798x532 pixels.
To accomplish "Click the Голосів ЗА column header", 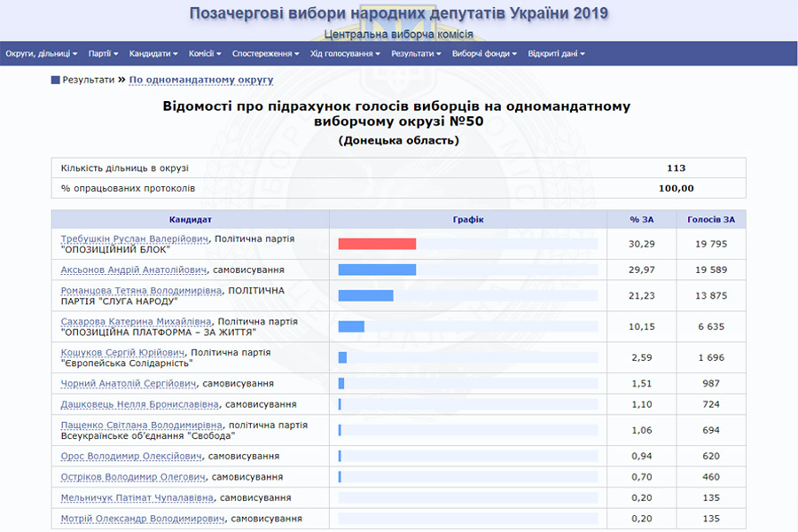I will tap(711, 219).
